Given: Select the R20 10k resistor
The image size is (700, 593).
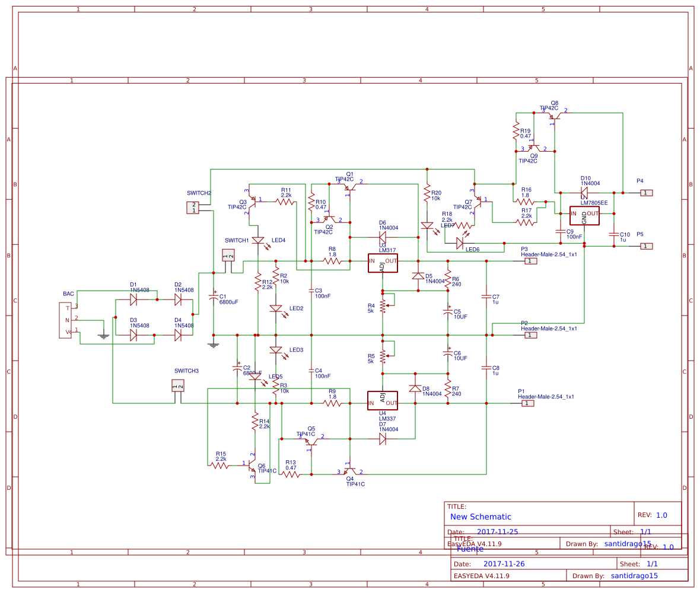Looking at the screenshot, I should pyautogui.click(x=427, y=192).
